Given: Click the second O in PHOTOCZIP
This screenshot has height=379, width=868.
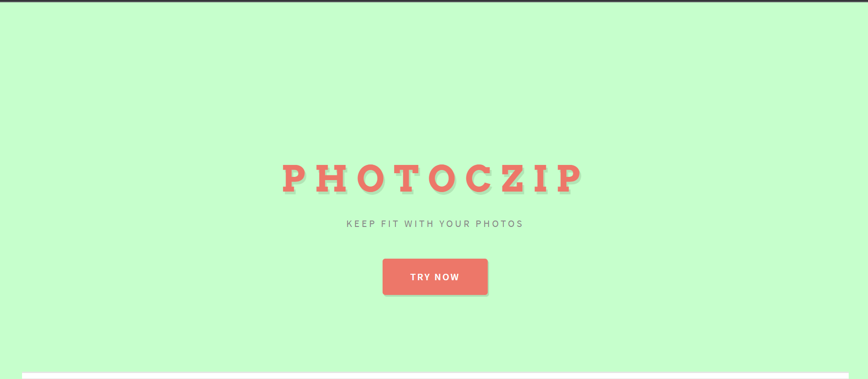Looking at the screenshot, I should pyautogui.click(x=442, y=178).
